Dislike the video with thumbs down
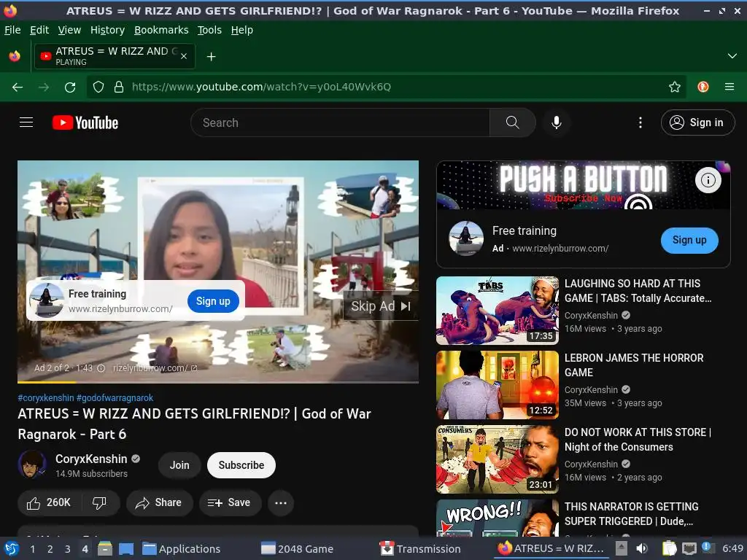 point(99,503)
